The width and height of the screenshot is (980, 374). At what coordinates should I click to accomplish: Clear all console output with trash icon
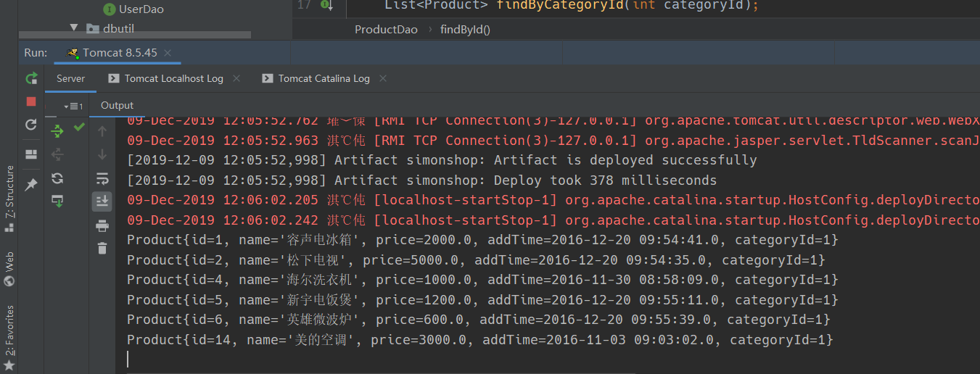(102, 248)
